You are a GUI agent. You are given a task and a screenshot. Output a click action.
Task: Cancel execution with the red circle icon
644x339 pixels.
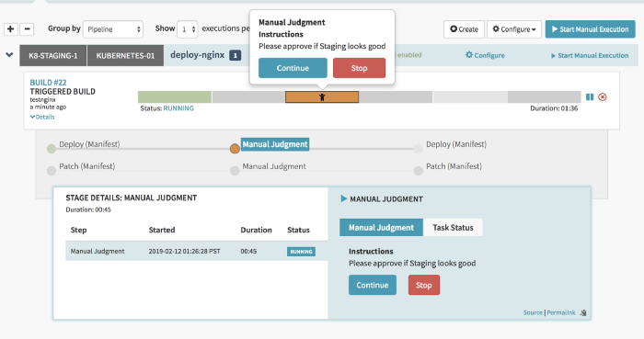[x=603, y=97]
